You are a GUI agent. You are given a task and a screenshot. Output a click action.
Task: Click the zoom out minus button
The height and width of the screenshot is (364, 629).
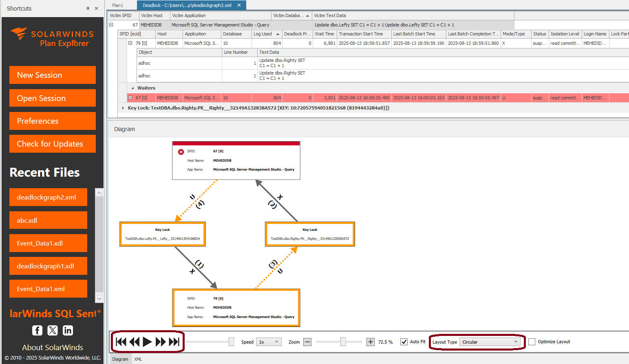[308, 342]
